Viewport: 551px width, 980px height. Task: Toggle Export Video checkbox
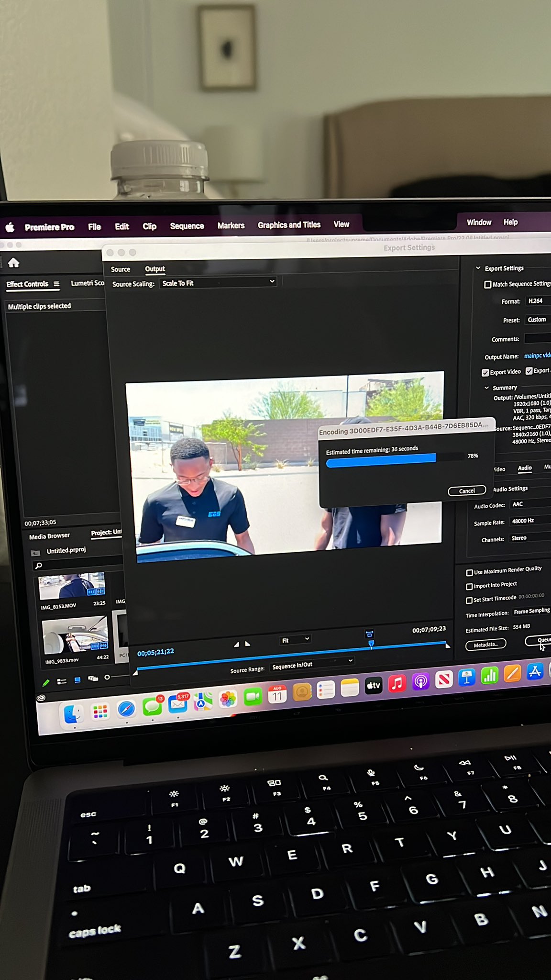pos(485,372)
